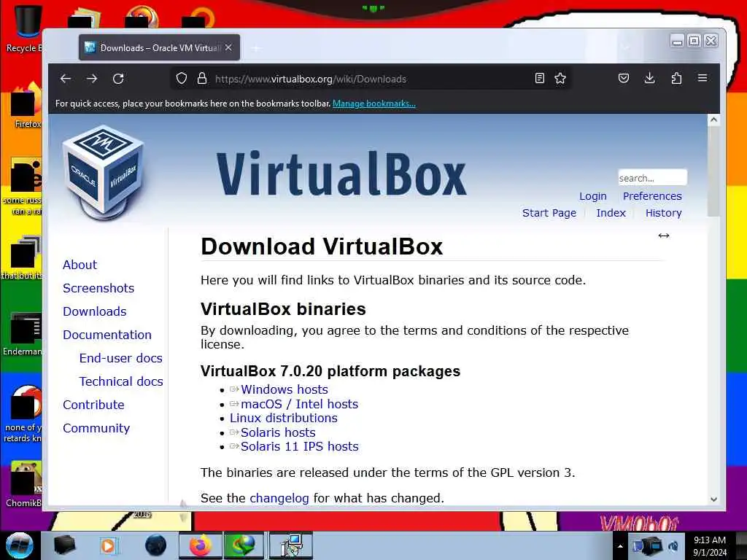Open the Recycle Bin desktop icon
This screenshot has width=747, height=560.
(24, 28)
